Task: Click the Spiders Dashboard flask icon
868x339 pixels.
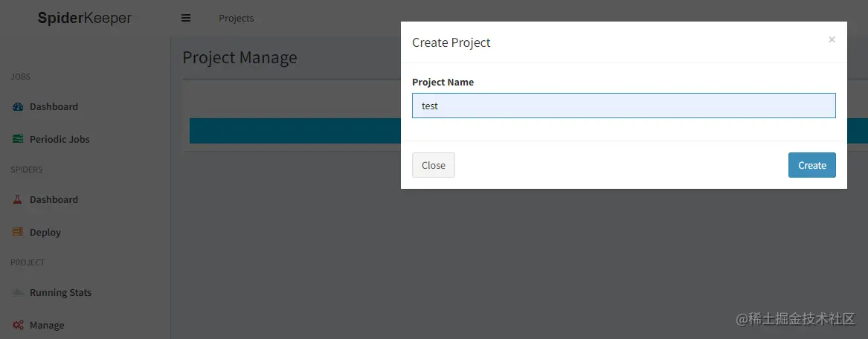Action: 18,200
